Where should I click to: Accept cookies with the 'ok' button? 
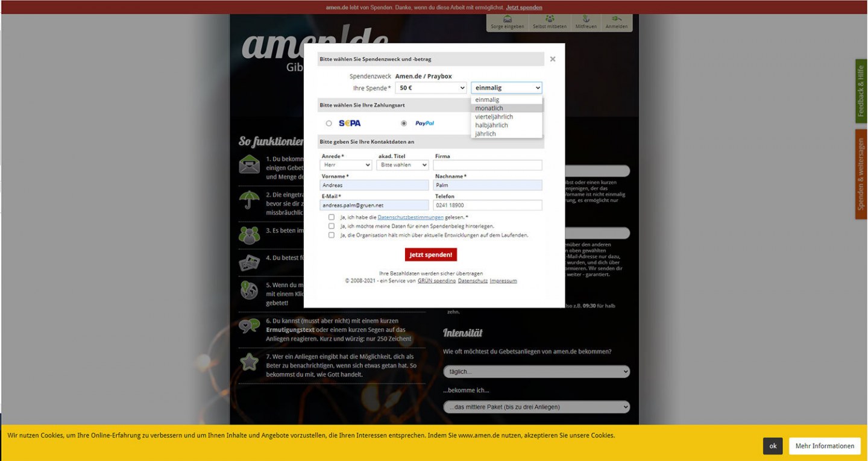(773, 446)
